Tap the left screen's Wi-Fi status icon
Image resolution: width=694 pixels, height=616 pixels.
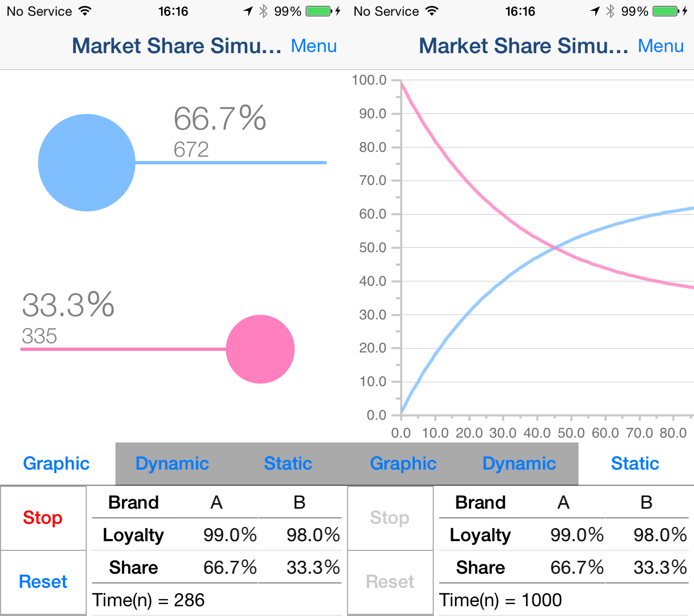pyautogui.click(x=85, y=11)
